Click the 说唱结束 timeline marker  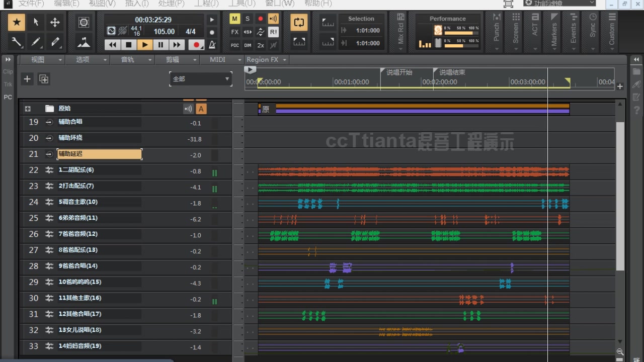tap(452, 72)
